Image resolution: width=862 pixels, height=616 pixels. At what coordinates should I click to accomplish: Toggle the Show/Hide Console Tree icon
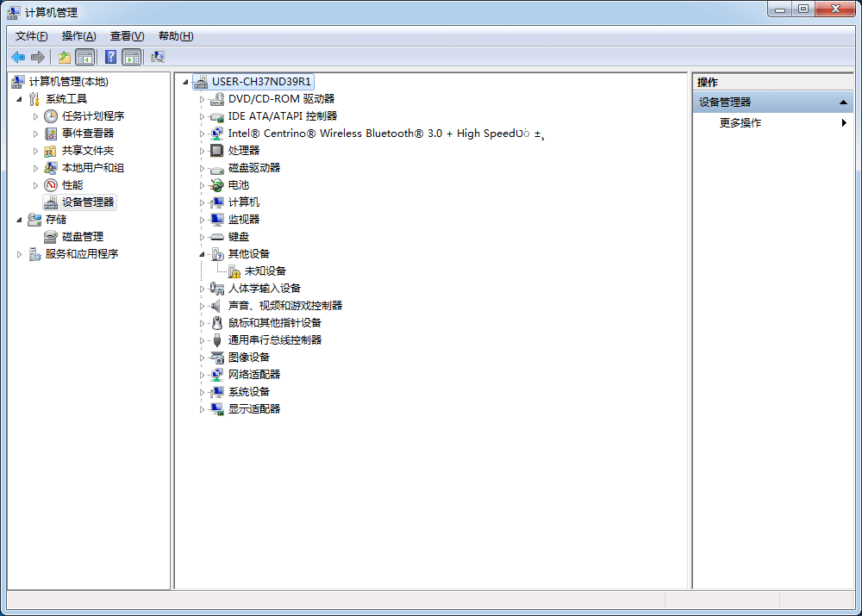pyautogui.click(x=85, y=57)
